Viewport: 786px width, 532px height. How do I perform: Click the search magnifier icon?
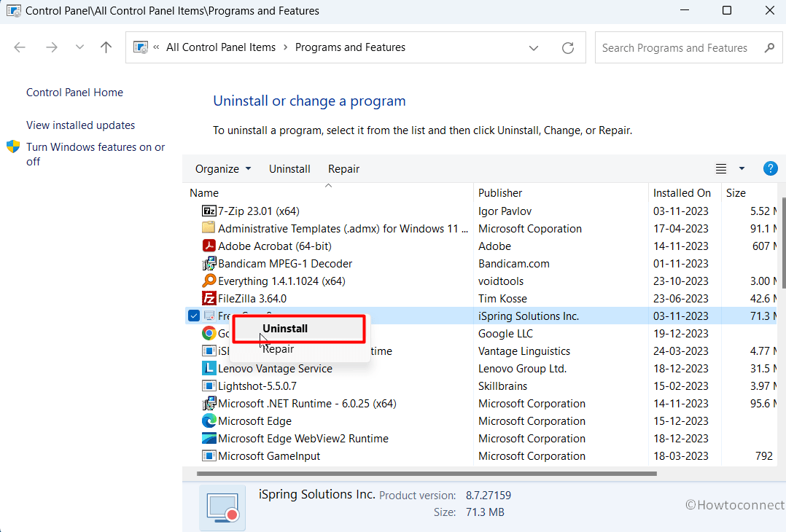769,47
